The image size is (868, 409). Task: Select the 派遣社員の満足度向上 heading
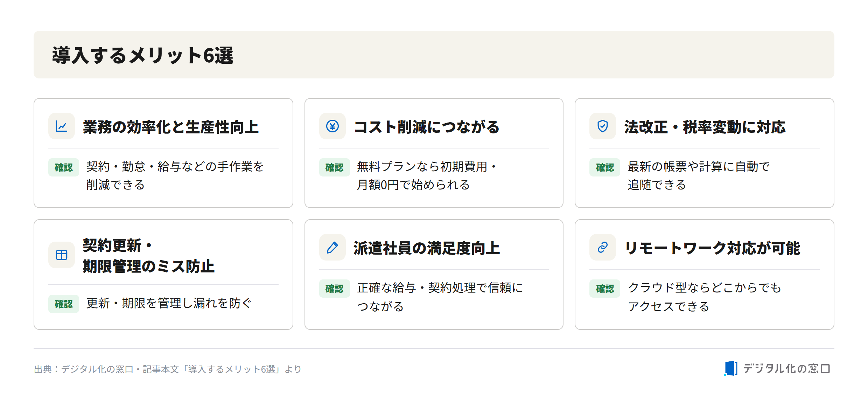coord(427,248)
